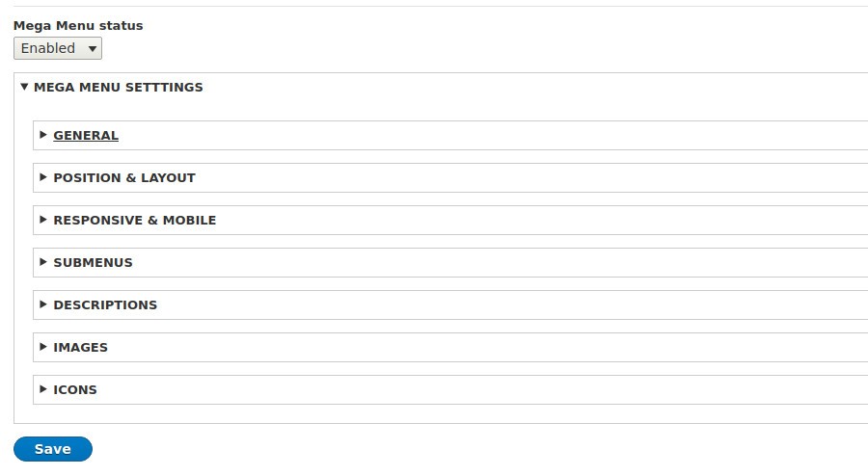Open the Mega Menu status dropdown
868x476 pixels.
pyautogui.click(x=58, y=48)
